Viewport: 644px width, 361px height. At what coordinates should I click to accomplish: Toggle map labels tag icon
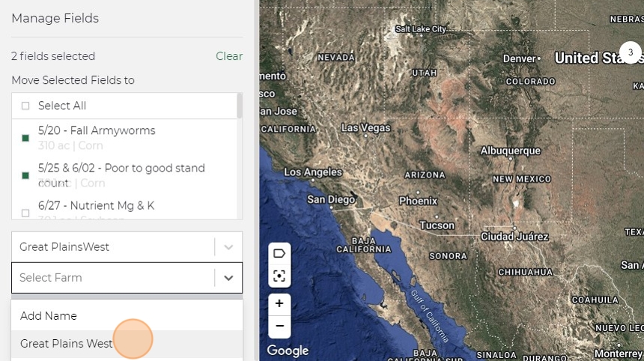[279, 253]
